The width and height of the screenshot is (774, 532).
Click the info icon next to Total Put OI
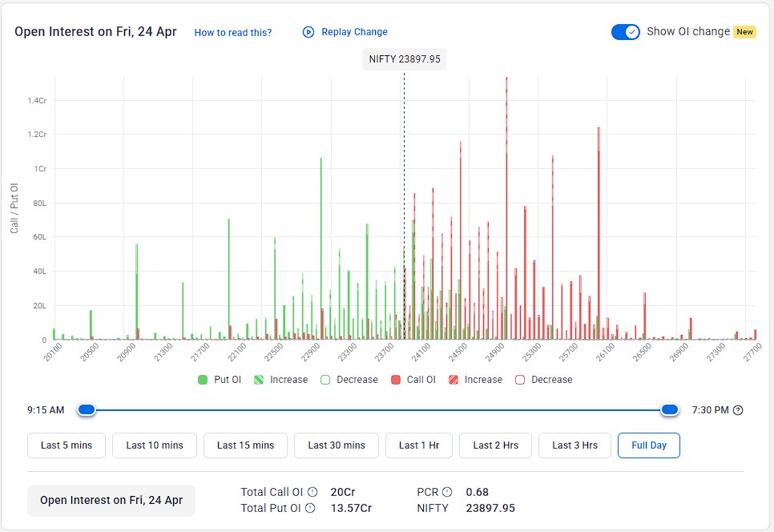coord(311,508)
